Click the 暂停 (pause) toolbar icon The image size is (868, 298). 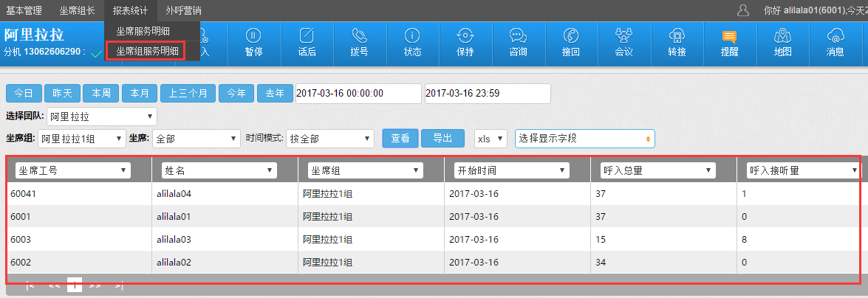253,42
